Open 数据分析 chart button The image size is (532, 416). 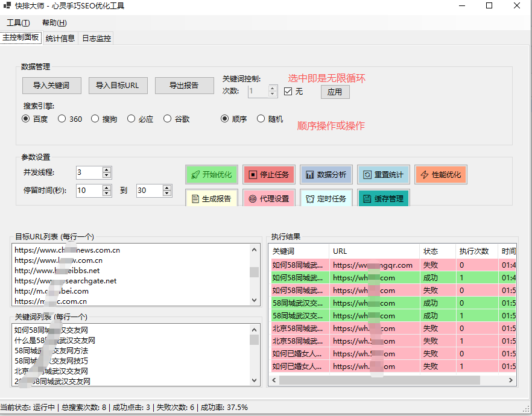[325, 175]
